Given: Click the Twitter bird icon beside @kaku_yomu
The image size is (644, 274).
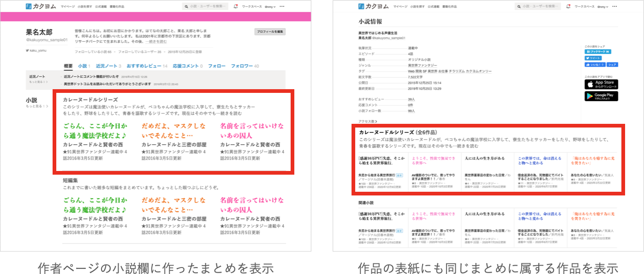Looking at the screenshot, I should [x=27, y=51].
